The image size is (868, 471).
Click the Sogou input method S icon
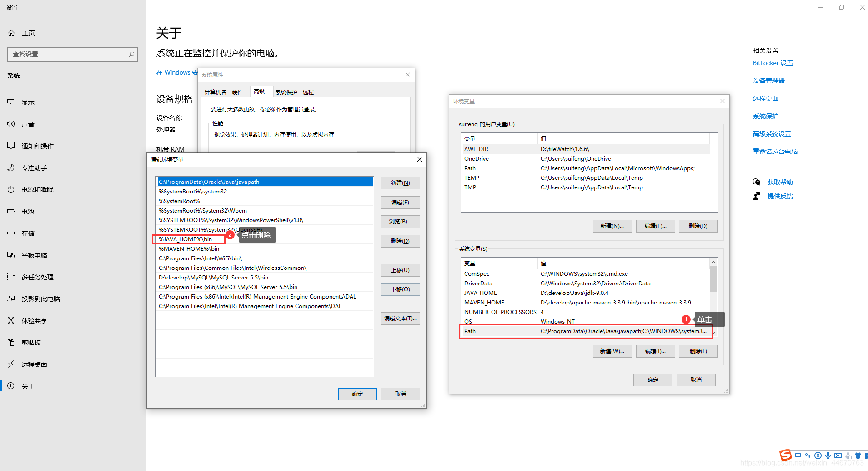click(x=786, y=455)
